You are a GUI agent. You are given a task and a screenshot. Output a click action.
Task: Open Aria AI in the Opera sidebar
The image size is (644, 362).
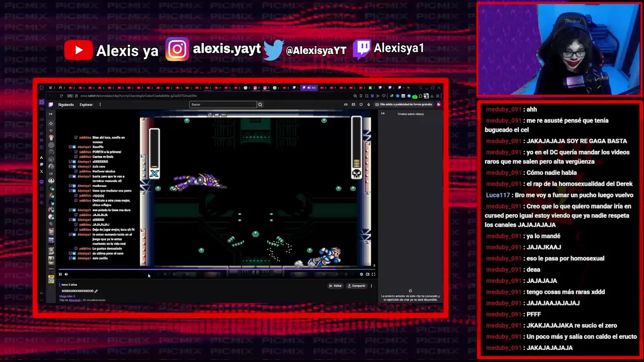[x=41, y=157]
